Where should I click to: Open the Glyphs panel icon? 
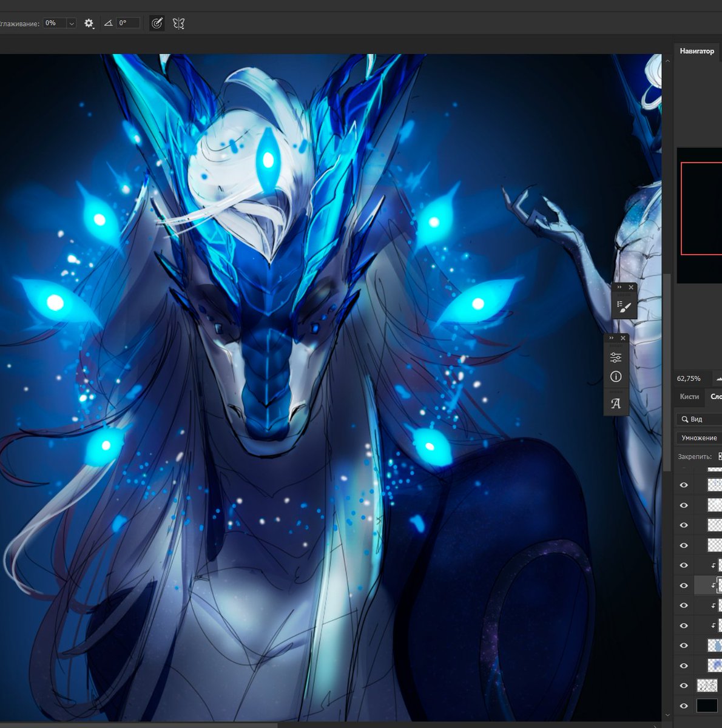pos(615,404)
